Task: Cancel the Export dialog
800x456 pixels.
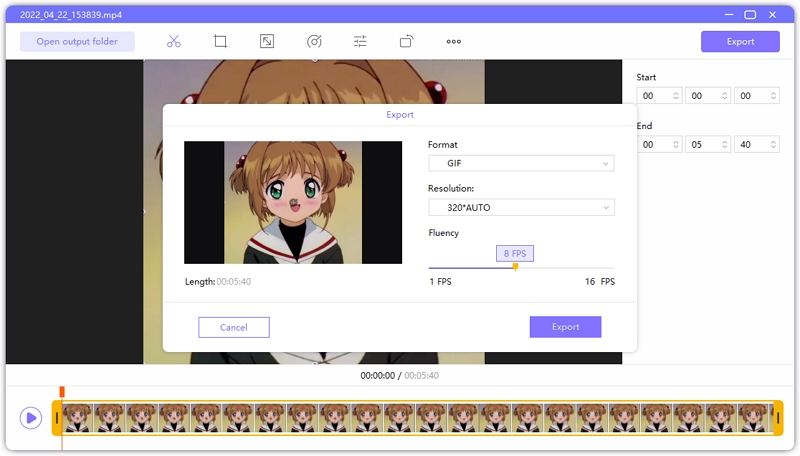Action: click(234, 327)
